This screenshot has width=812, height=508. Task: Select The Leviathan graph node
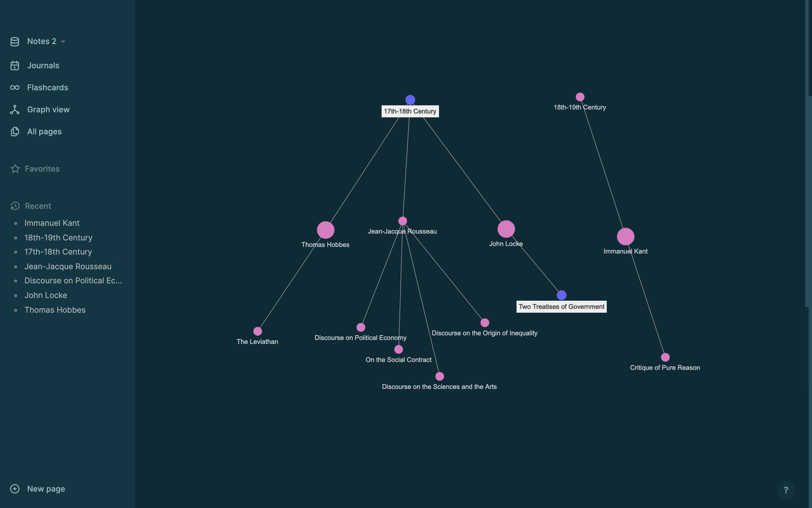[x=257, y=332]
